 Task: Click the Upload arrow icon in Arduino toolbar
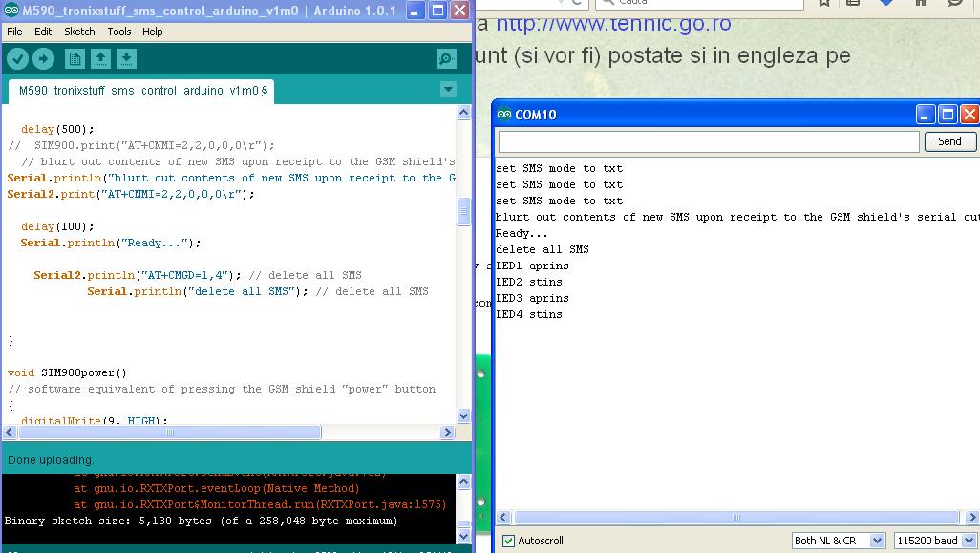pos(43,58)
